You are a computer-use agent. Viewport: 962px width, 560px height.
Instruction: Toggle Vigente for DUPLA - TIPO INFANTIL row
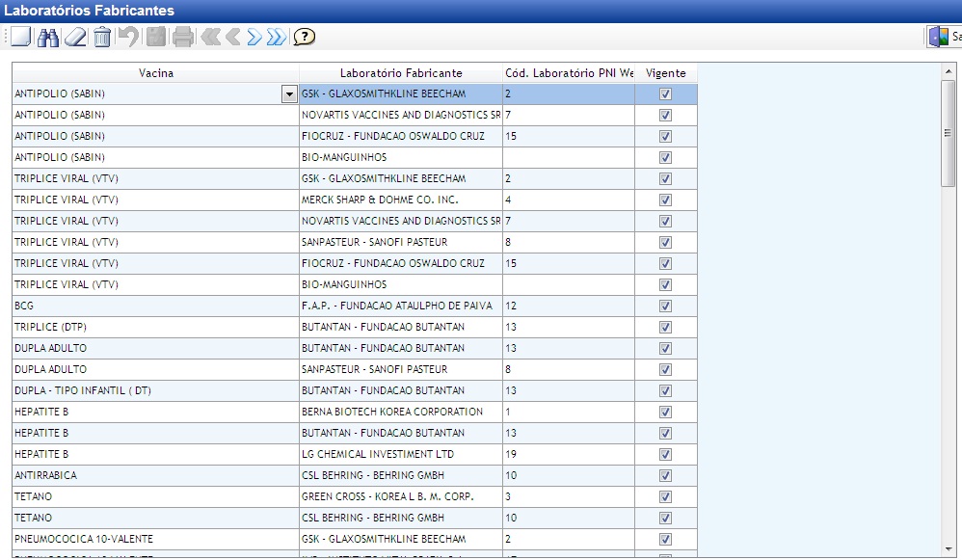coord(665,390)
